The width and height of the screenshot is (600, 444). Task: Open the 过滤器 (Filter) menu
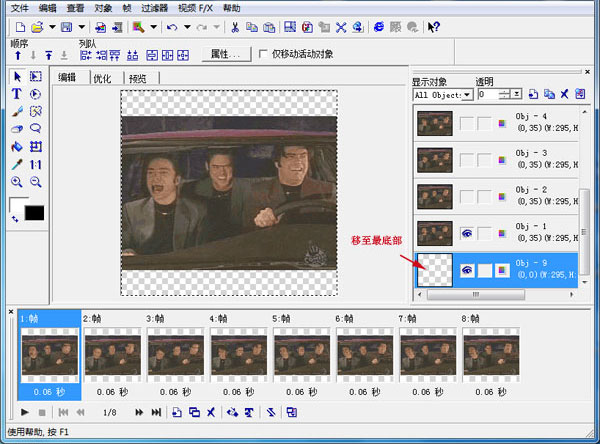tap(154, 8)
